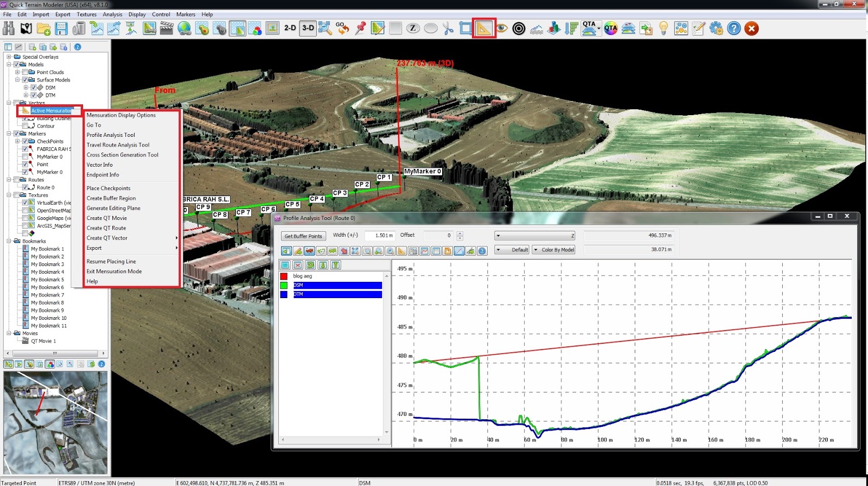Image resolution: width=868 pixels, height=486 pixels.
Task: Switch to 3-D view mode
Action: 308,28
